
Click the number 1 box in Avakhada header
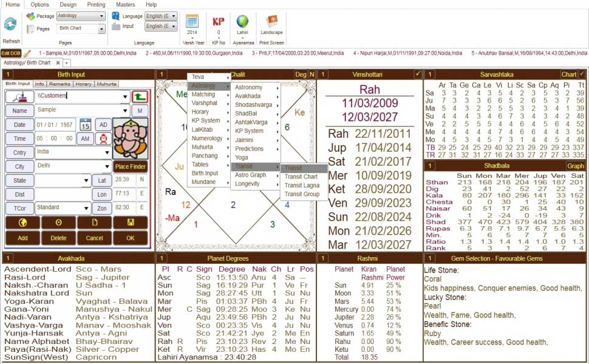click(x=8, y=258)
